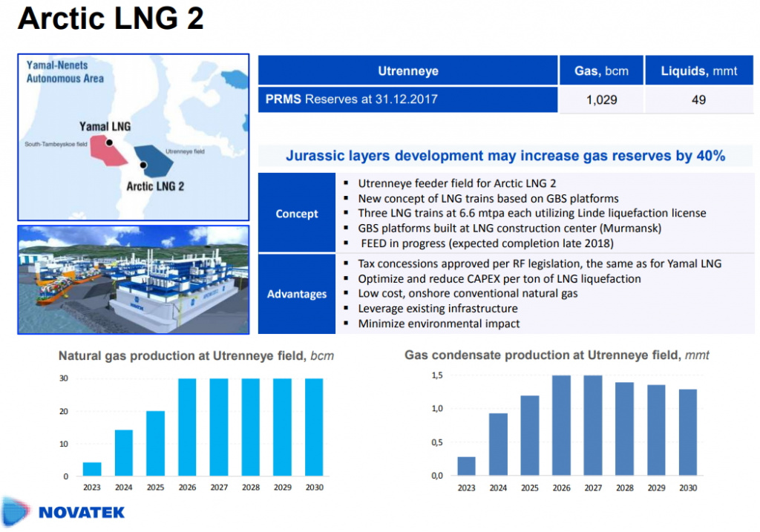This screenshot has width=760, height=532.
Task: Click 'Gas condensate production at Utrenneye field' chart title
Action: (557, 355)
